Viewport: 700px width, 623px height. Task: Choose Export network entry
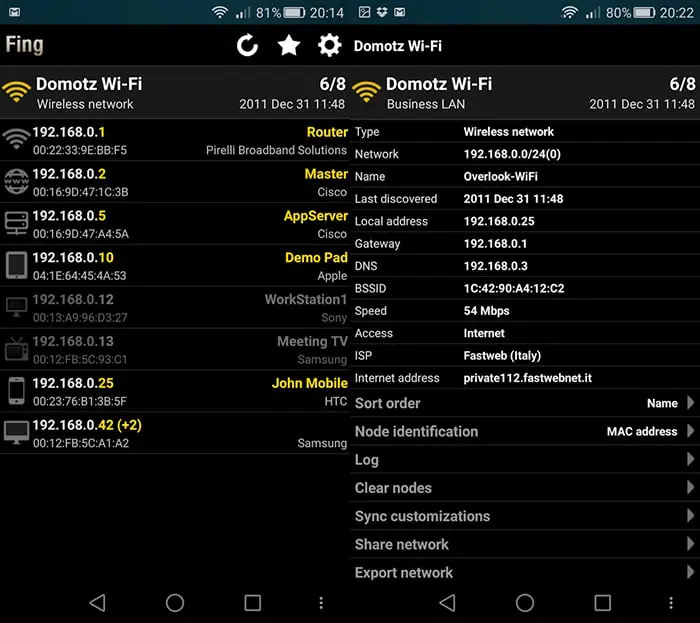click(525, 572)
